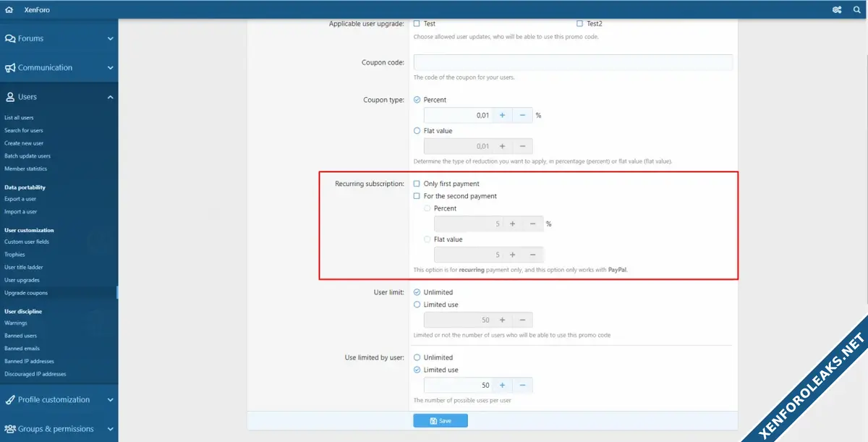Increase the Use limited by user count
The width and height of the screenshot is (868, 442).
[502, 385]
